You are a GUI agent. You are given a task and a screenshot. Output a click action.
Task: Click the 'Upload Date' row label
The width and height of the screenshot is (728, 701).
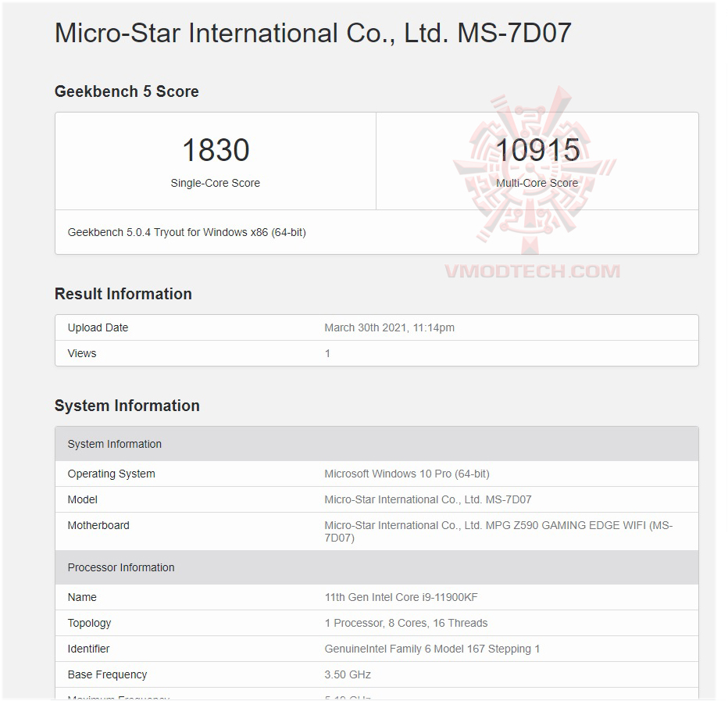pyautogui.click(x=98, y=327)
